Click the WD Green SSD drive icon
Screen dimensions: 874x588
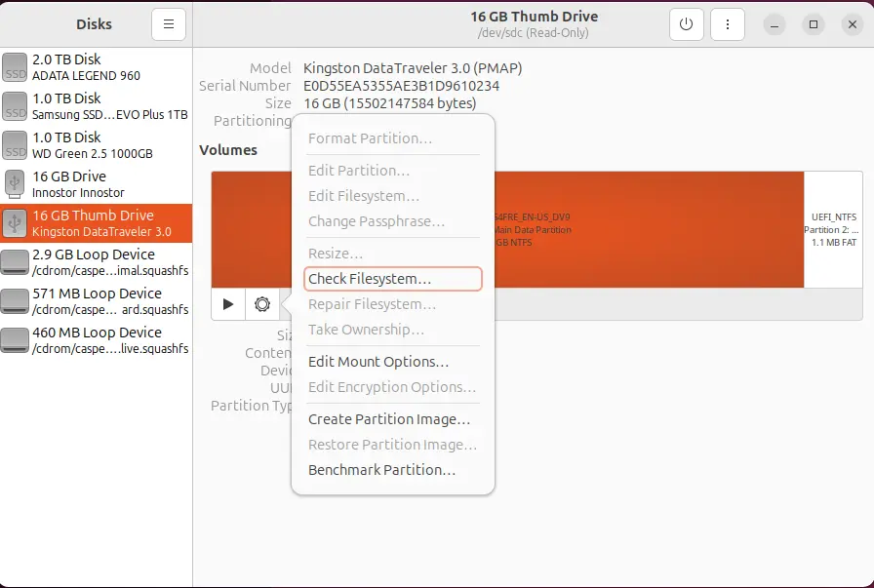tap(15, 145)
